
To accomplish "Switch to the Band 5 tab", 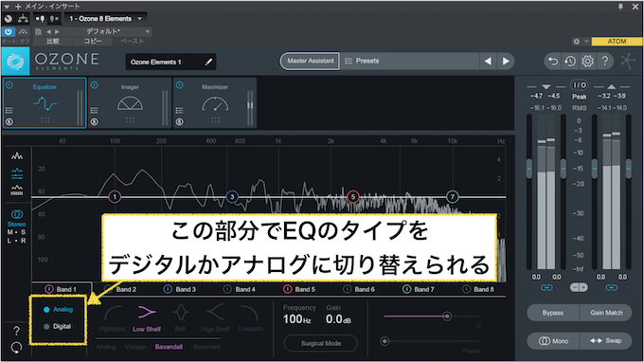I will pyautogui.click(x=300, y=289).
